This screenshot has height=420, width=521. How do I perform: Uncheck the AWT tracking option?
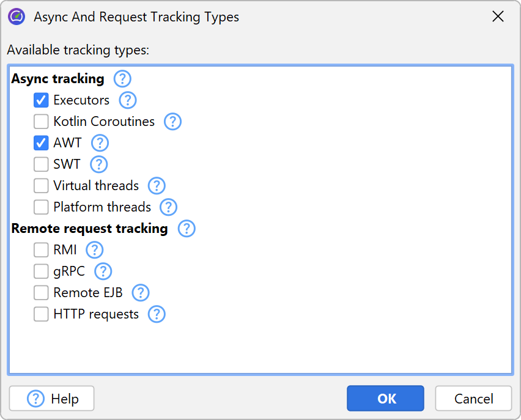pos(41,143)
